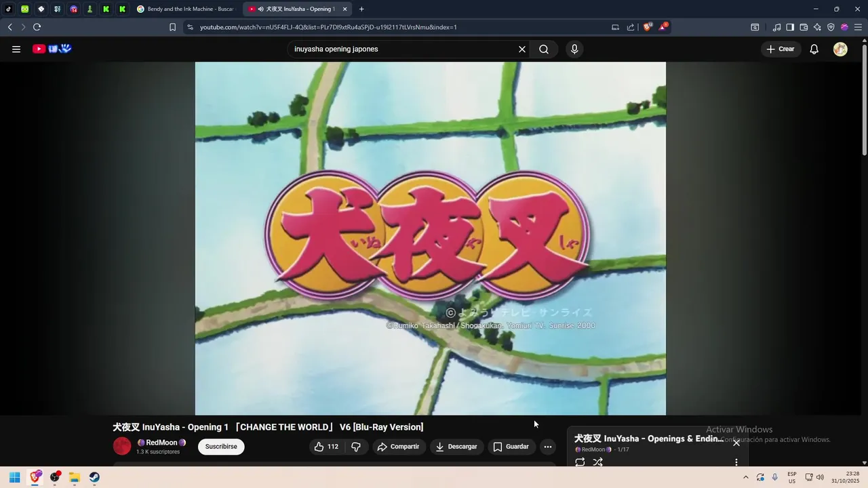Click the address bar URL

click(328, 27)
